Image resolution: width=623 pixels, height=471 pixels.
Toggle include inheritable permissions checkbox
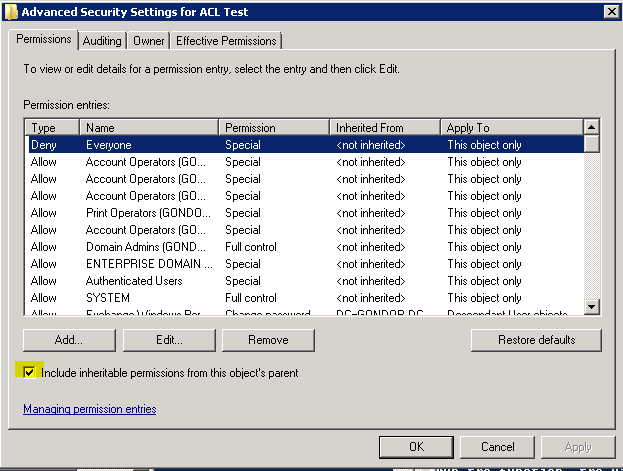point(30,372)
